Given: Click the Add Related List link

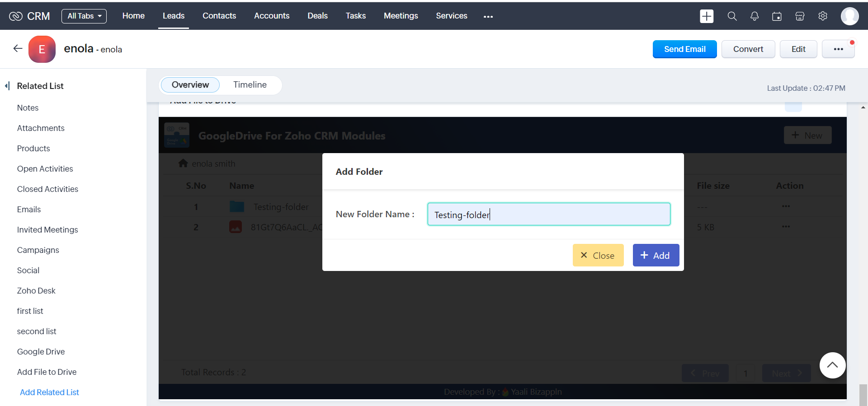Looking at the screenshot, I should click(x=49, y=392).
